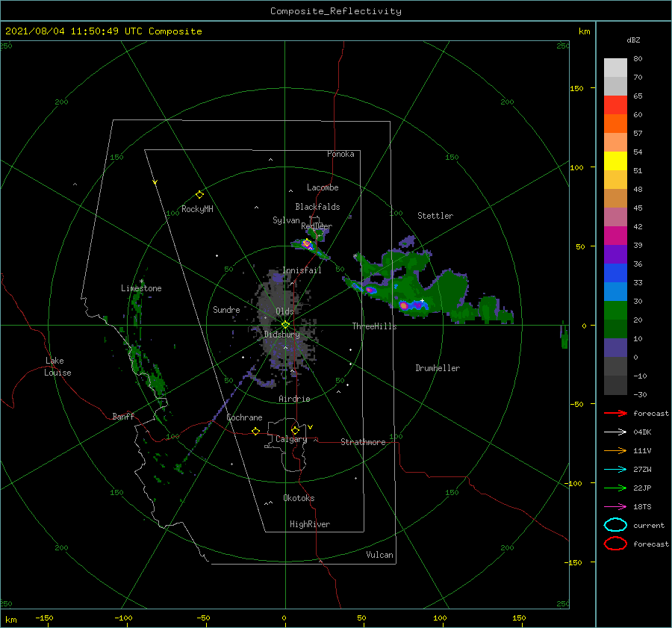Image resolution: width=672 pixels, height=628 pixels.
Task: Click the Sylvan label
Action: coord(286,220)
